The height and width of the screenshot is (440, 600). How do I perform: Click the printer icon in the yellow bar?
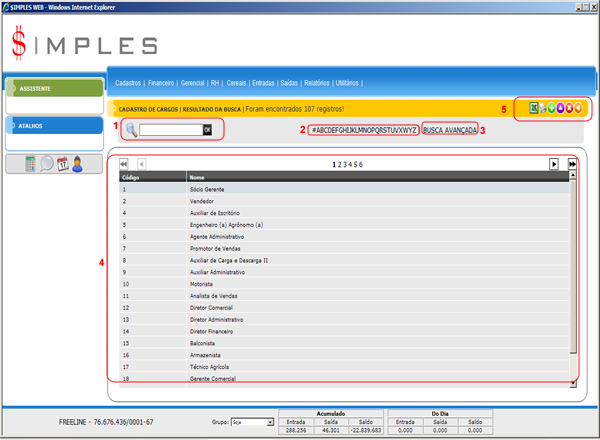544,107
